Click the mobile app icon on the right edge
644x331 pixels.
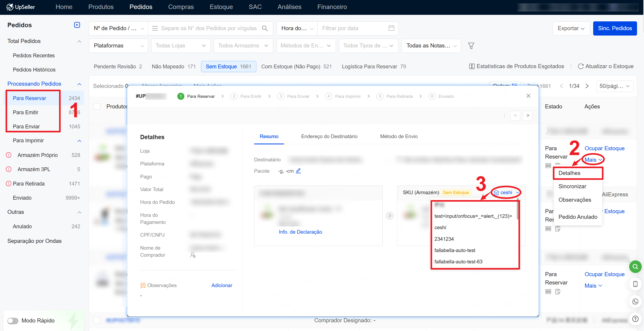click(x=635, y=284)
